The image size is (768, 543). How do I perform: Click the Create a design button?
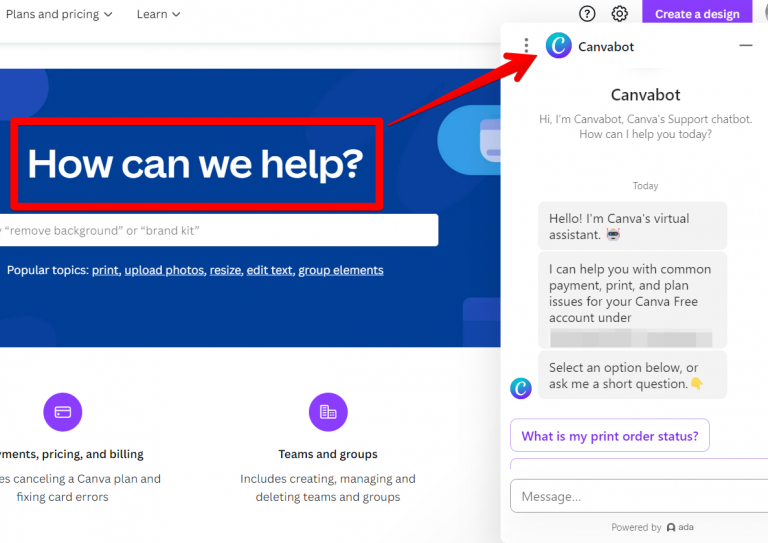click(x=697, y=13)
